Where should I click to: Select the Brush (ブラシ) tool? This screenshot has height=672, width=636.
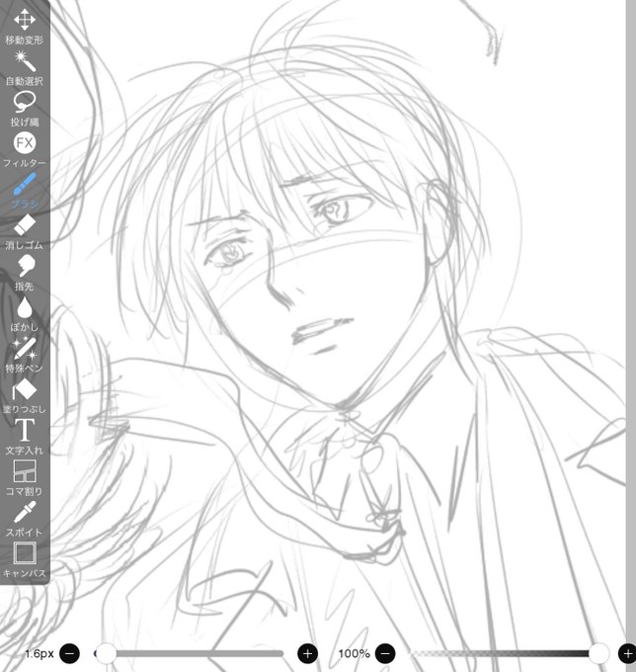(x=25, y=191)
